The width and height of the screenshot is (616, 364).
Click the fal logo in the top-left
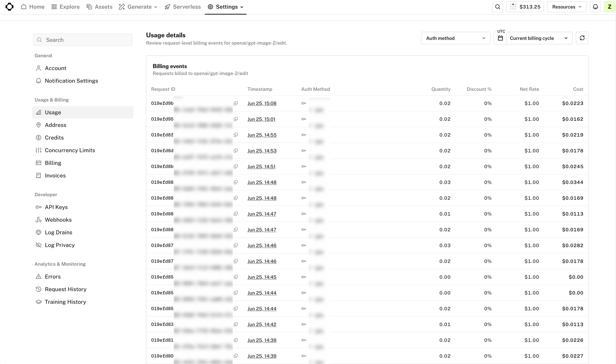[x=9, y=7]
